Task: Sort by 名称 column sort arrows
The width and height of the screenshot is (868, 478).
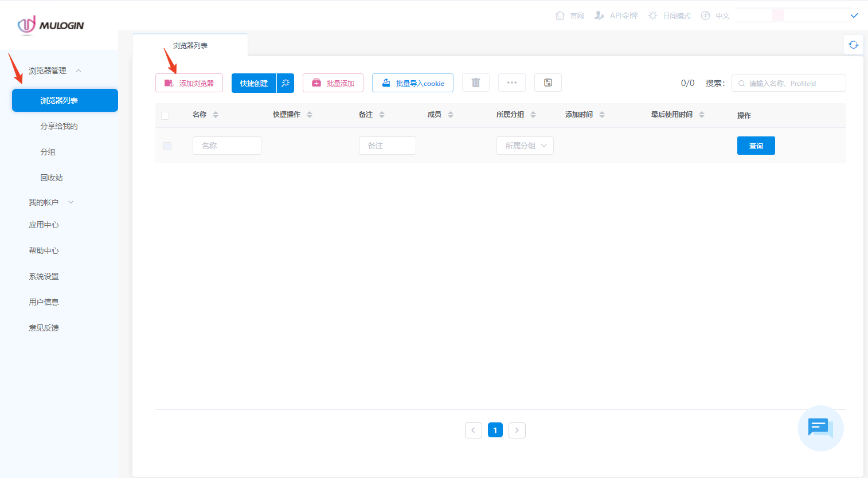Action: click(216, 115)
